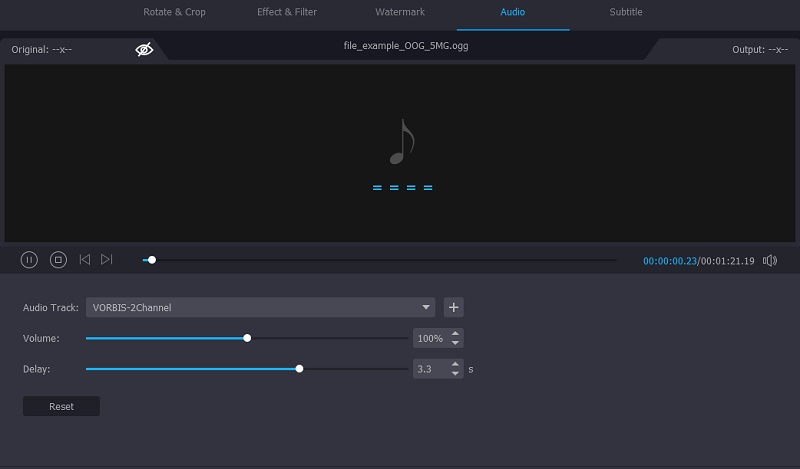Screen dimensions: 800x469
Task: Click the delay value input field
Action: [430, 369]
